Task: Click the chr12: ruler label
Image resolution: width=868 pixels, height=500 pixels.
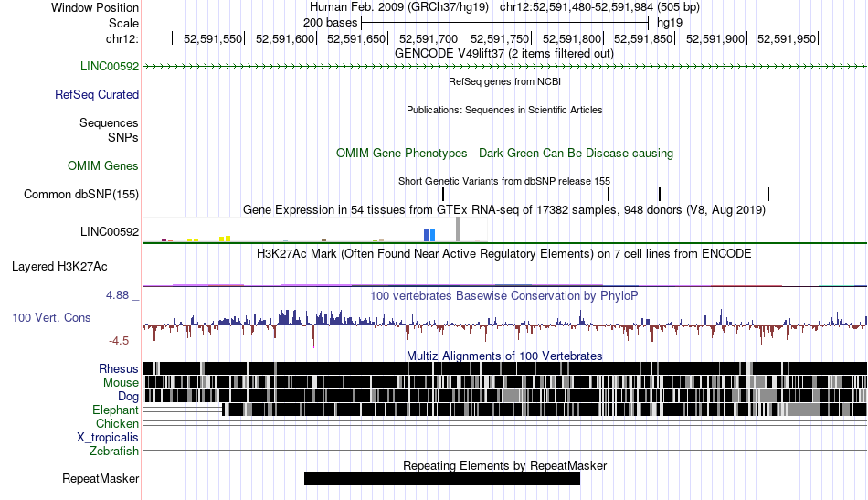Action: point(122,38)
